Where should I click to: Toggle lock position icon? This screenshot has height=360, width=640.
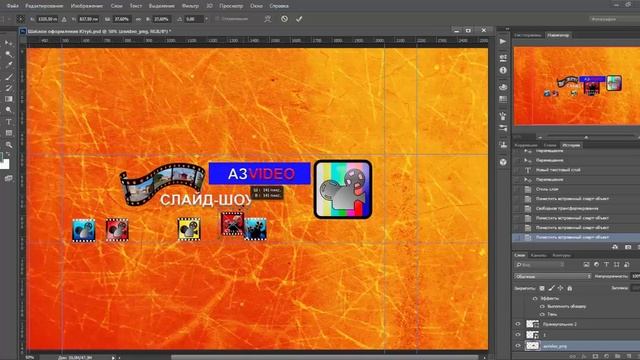tap(560, 288)
